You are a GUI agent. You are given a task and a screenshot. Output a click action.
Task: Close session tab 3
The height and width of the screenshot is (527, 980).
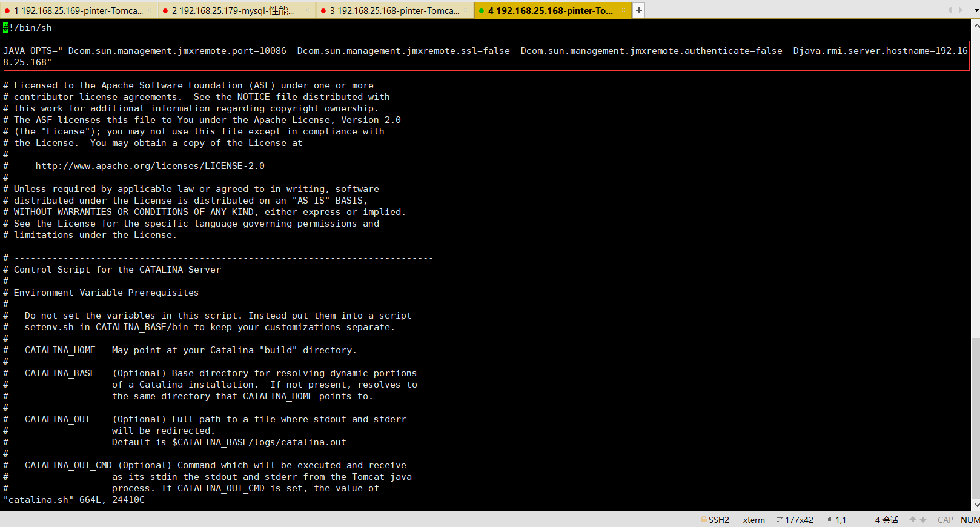466,11
